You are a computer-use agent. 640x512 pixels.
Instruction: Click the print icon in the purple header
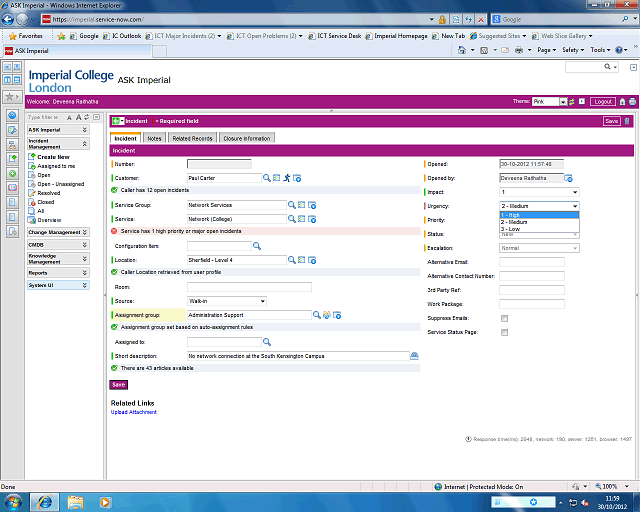(632, 101)
